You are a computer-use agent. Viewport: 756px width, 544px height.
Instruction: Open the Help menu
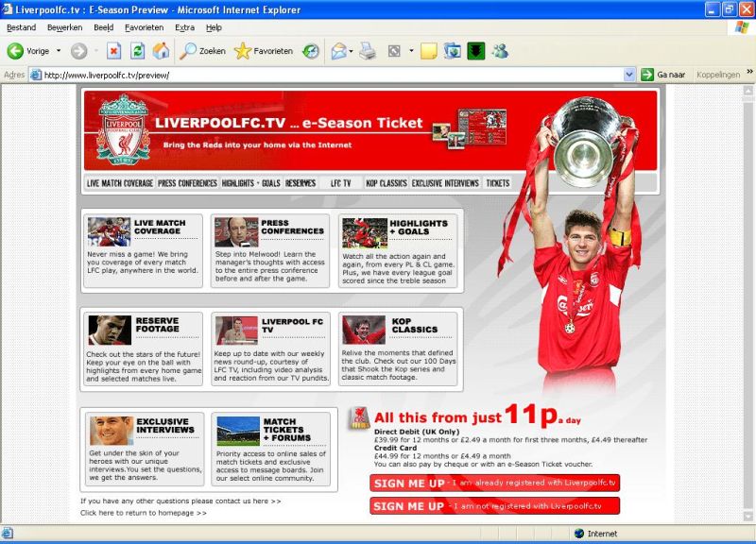214,27
